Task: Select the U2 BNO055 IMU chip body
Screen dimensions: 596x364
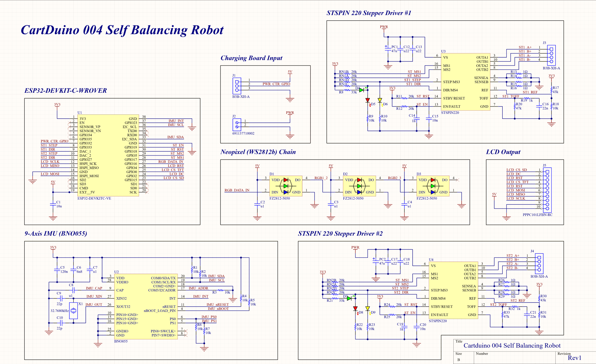Action: tap(146, 306)
